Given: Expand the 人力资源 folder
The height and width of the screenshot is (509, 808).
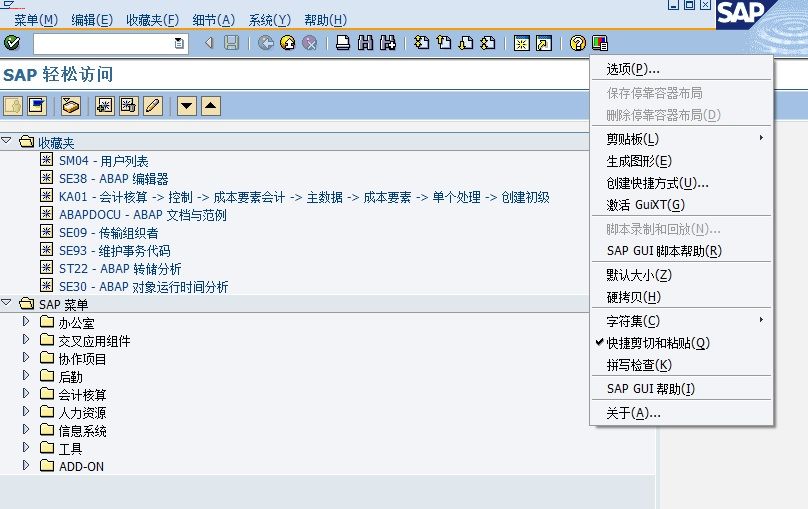Looking at the screenshot, I should point(26,411).
